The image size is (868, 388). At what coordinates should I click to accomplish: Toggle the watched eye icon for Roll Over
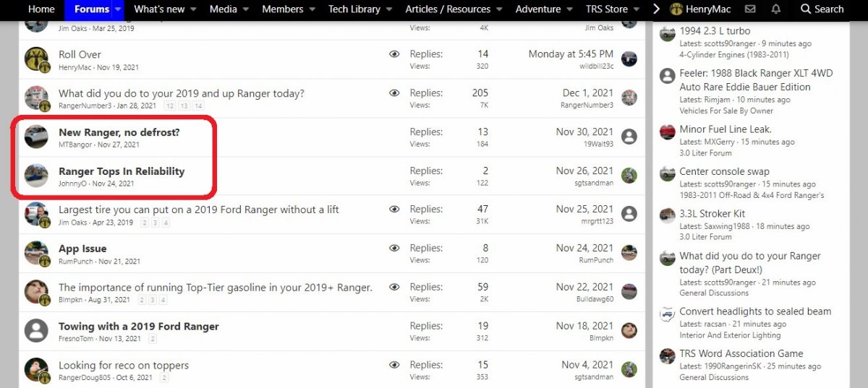394,54
